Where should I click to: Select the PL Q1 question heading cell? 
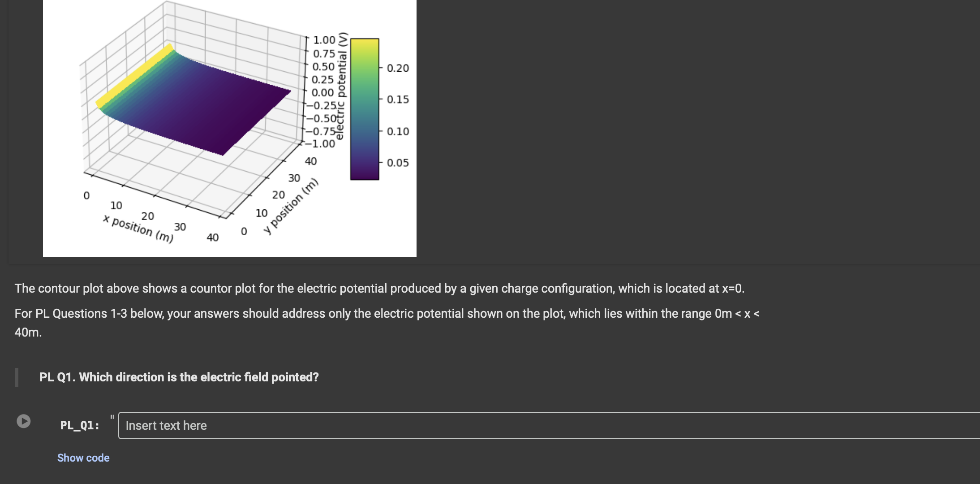179,377
